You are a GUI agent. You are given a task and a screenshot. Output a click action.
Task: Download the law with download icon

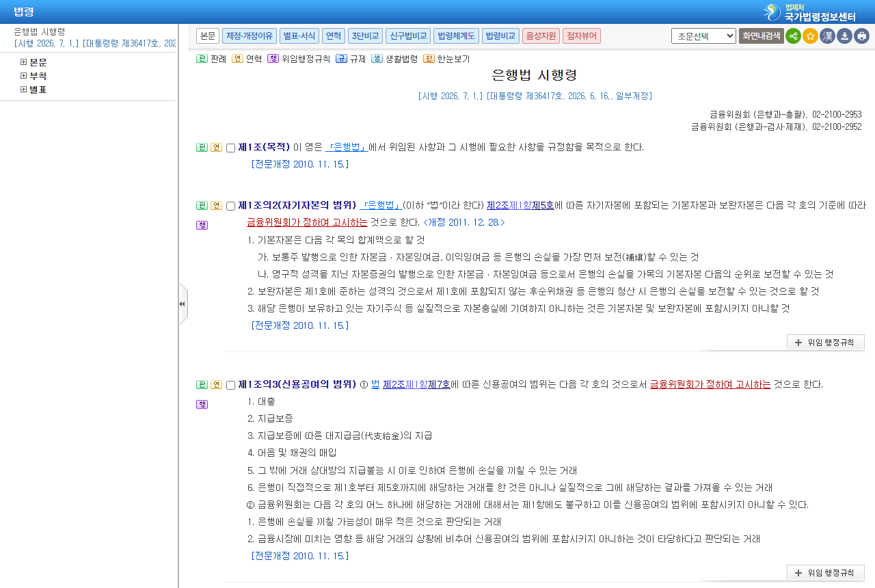844,36
